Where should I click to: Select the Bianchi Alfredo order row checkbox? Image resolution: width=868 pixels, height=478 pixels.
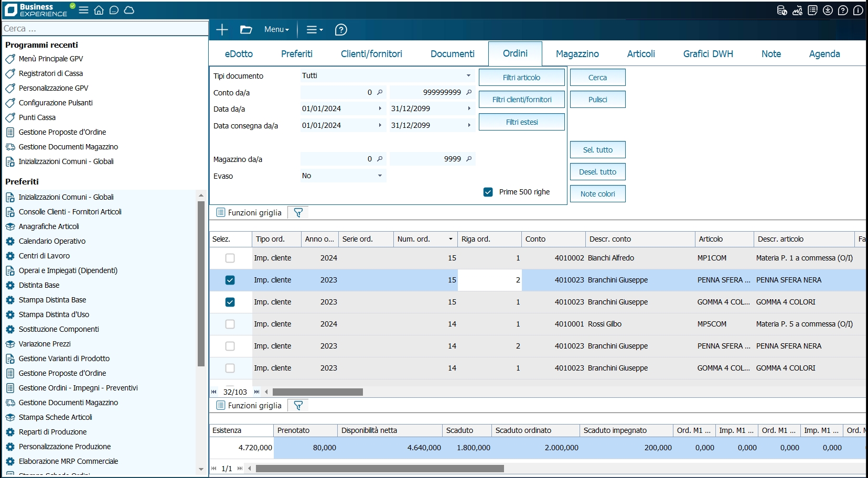tap(230, 258)
